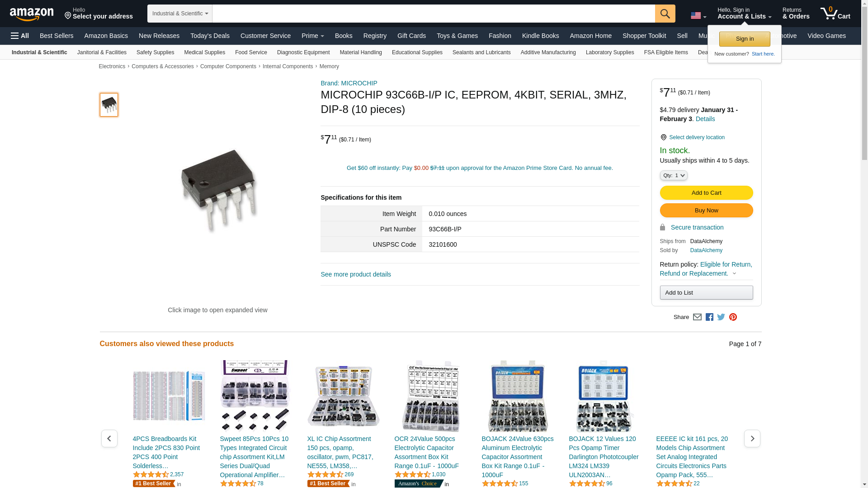This screenshot has height=488, width=868.
Task: Expand the return policy details chevron
Action: click(x=734, y=273)
